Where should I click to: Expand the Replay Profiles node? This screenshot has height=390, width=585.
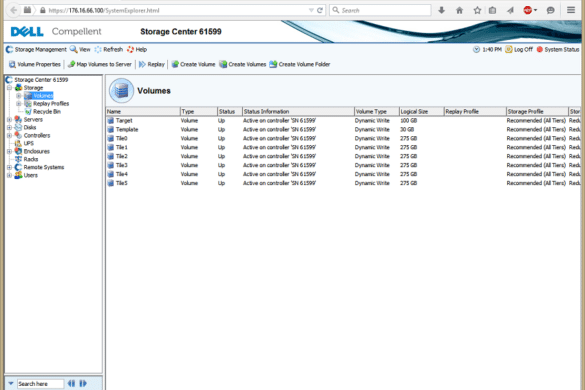point(19,103)
